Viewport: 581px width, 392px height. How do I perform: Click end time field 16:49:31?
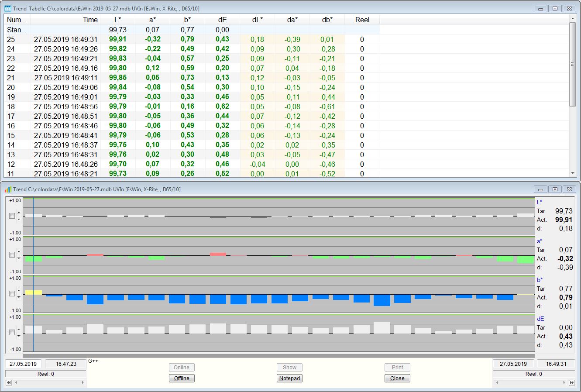click(x=556, y=364)
